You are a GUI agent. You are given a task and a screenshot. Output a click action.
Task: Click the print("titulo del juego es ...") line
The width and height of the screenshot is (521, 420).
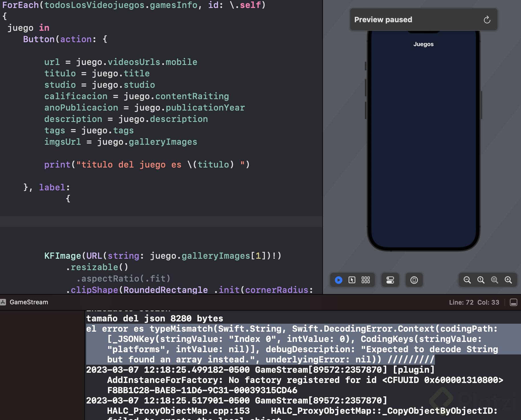pyautogui.click(x=147, y=165)
